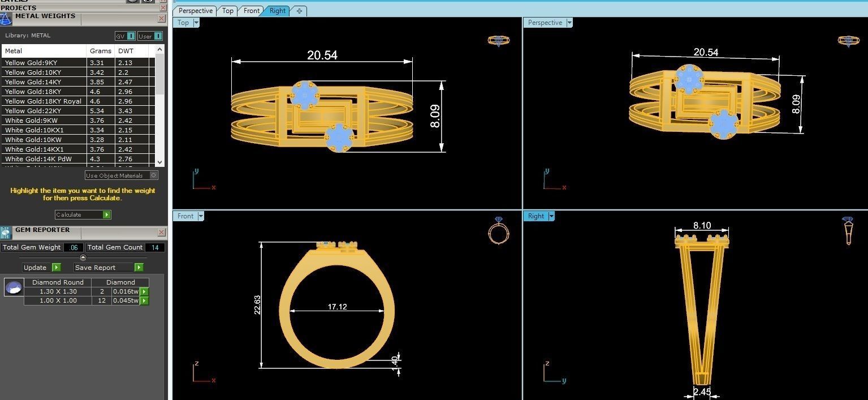Screen dimensions: 868x400
Task: Click the Metal Weights panel icon
Action: 6,19
